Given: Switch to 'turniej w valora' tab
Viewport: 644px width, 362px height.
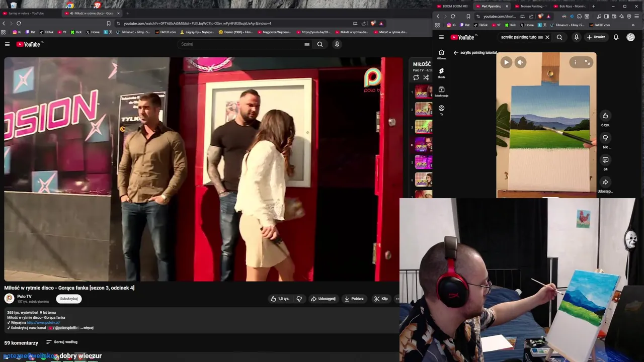Looking at the screenshot, I should (26, 13).
